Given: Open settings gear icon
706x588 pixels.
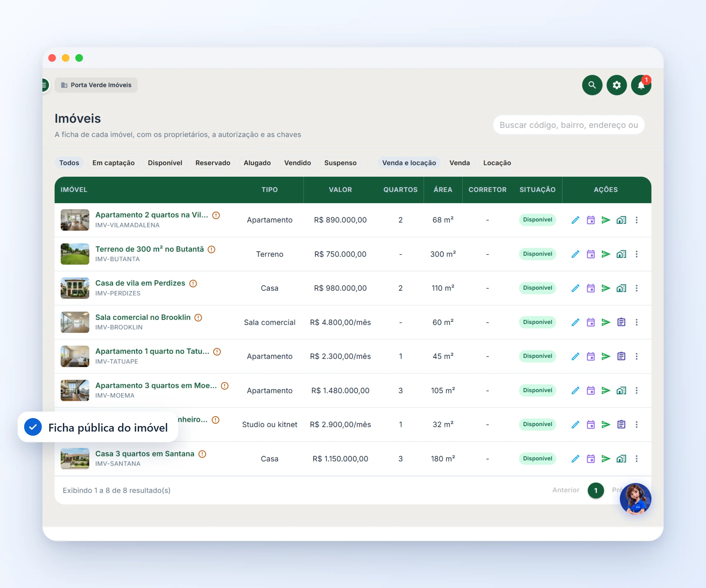Looking at the screenshot, I should (x=616, y=85).
